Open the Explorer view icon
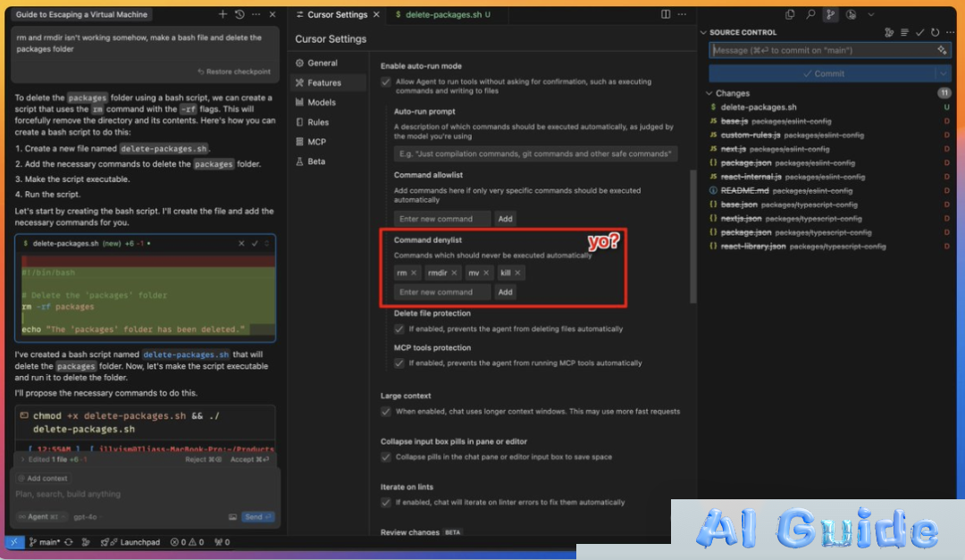This screenshot has height=560, width=965. pyautogui.click(x=790, y=14)
